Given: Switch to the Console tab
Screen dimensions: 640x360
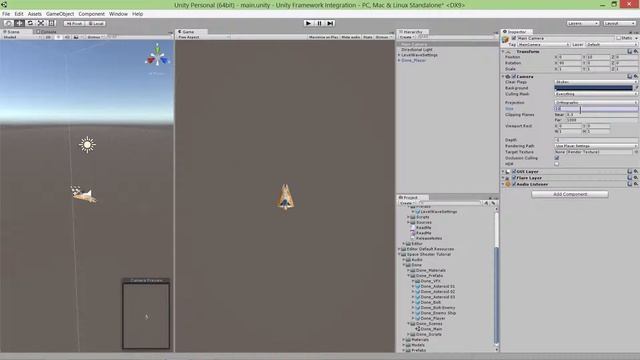Looking at the screenshot, I should click(x=47, y=31).
